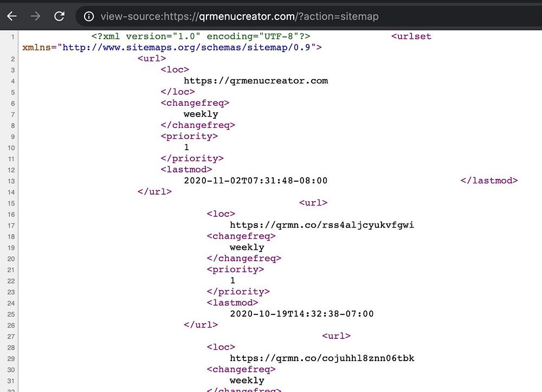The height and width of the screenshot is (392, 542).
Task: Click the <changefreq> tag on line 30
Action: pyautogui.click(x=241, y=369)
